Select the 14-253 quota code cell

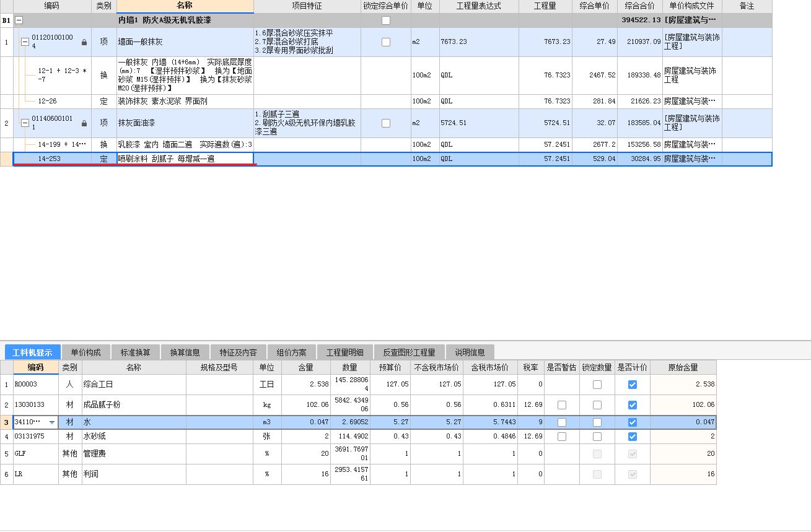(x=52, y=159)
